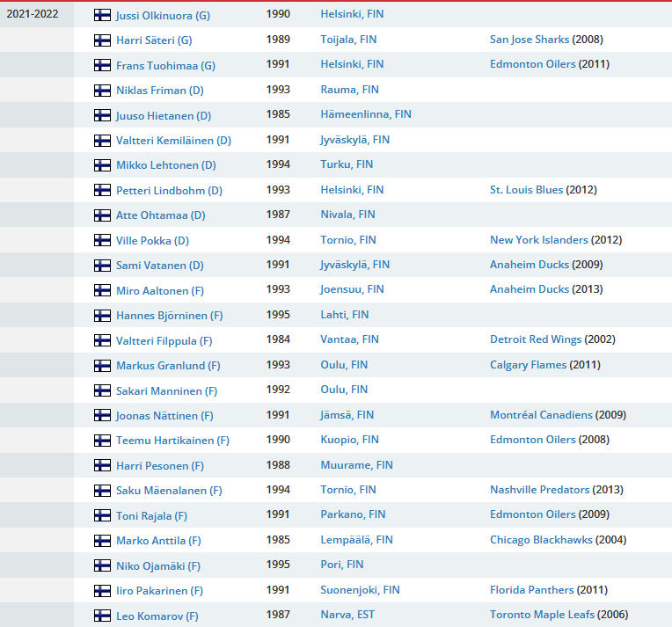Select the 2021-2022 season cell

(33, 15)
